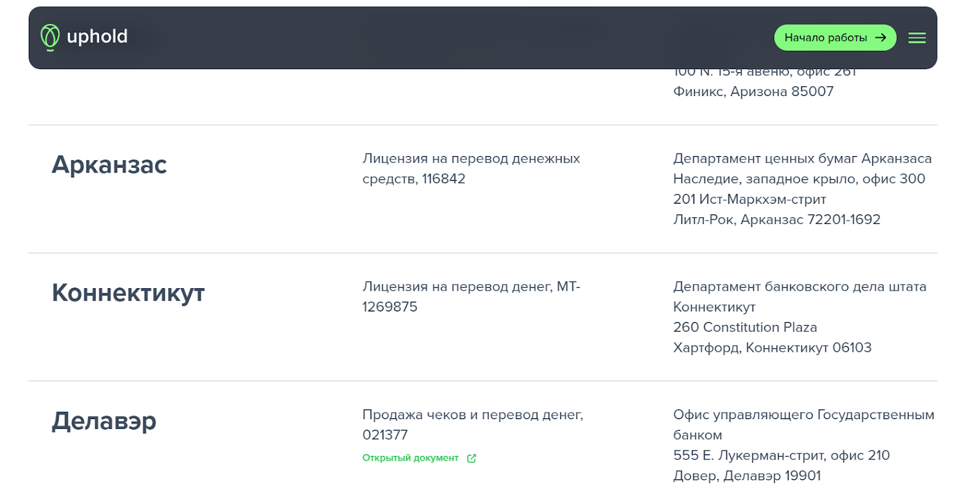Click the Arkansas license number 116842 text
Image resolution: width=980 pixels, height=503 pixels.
(443, 179)
